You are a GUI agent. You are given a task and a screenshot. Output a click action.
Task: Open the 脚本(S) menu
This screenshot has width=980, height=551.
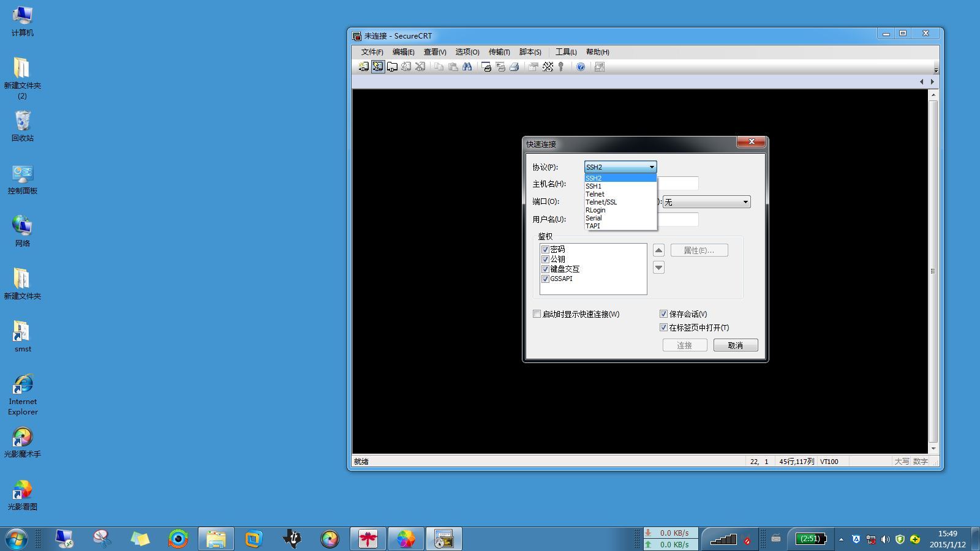click(530, 52)
